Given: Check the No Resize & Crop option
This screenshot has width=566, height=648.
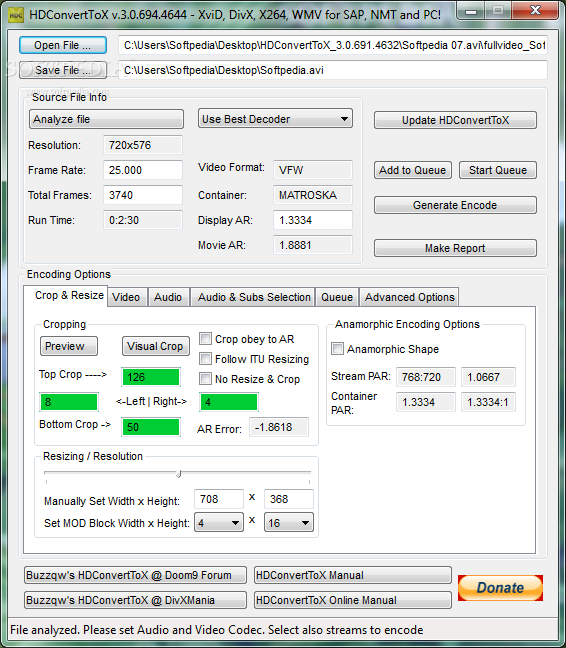Looking at the screenshot, I should [x=205, y=378].
